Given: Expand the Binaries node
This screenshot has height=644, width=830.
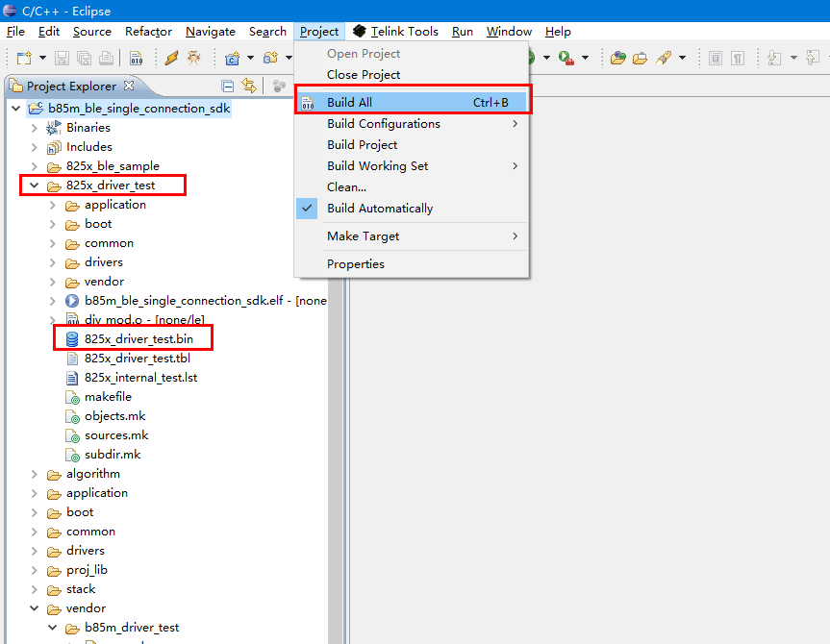Looking at the screenshot, I should coord(35,128).
